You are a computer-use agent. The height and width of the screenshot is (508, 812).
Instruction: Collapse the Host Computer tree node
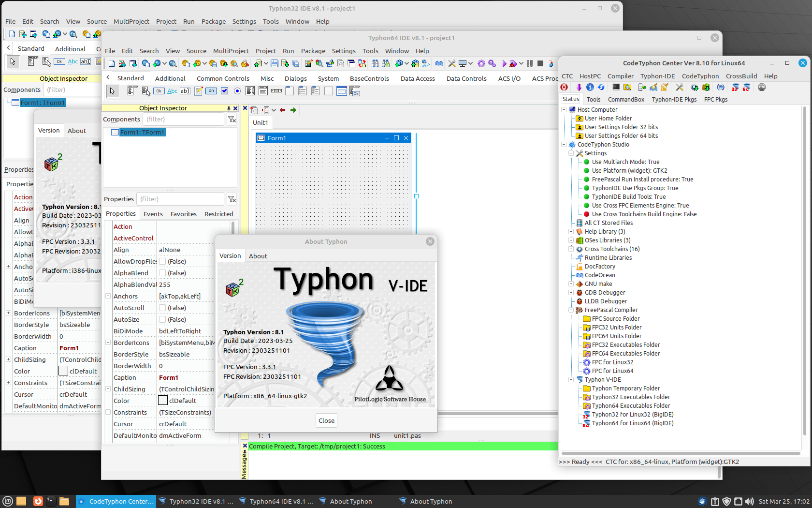coord(564,109)
